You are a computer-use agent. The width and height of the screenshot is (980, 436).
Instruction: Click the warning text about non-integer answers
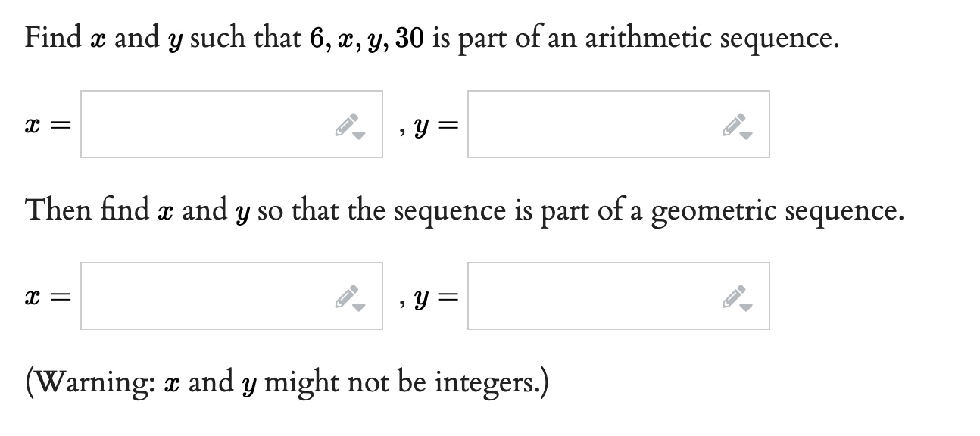(286, 381)
